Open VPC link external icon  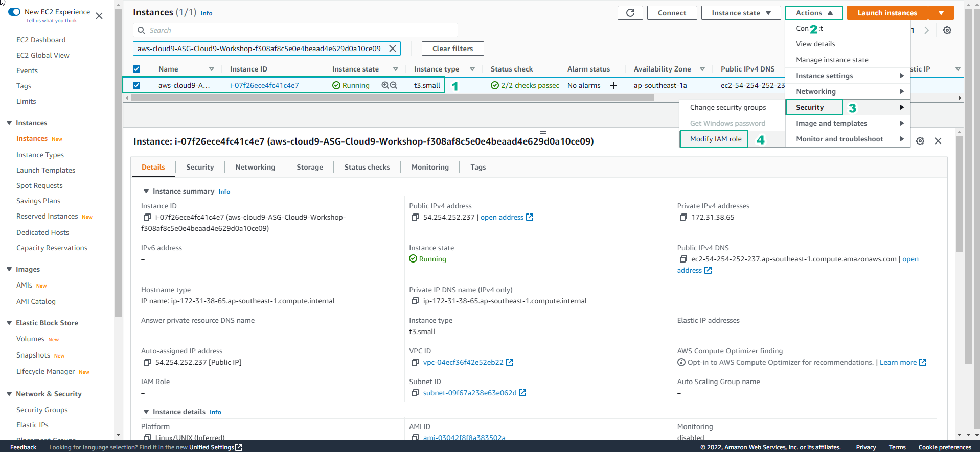point(510,362)
